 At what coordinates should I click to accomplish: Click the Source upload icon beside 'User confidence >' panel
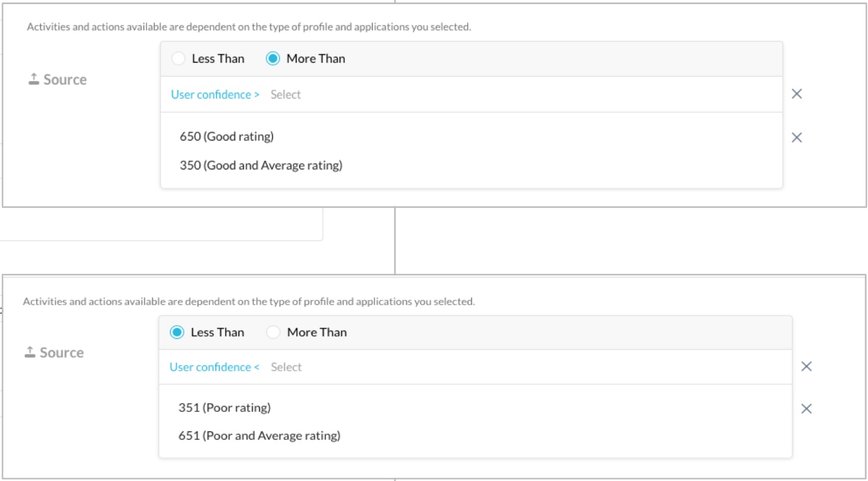[34, 79]
